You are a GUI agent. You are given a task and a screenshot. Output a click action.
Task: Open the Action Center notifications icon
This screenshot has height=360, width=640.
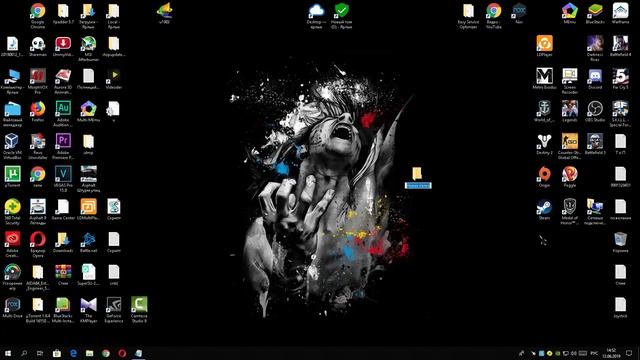[x=629, y=353]
